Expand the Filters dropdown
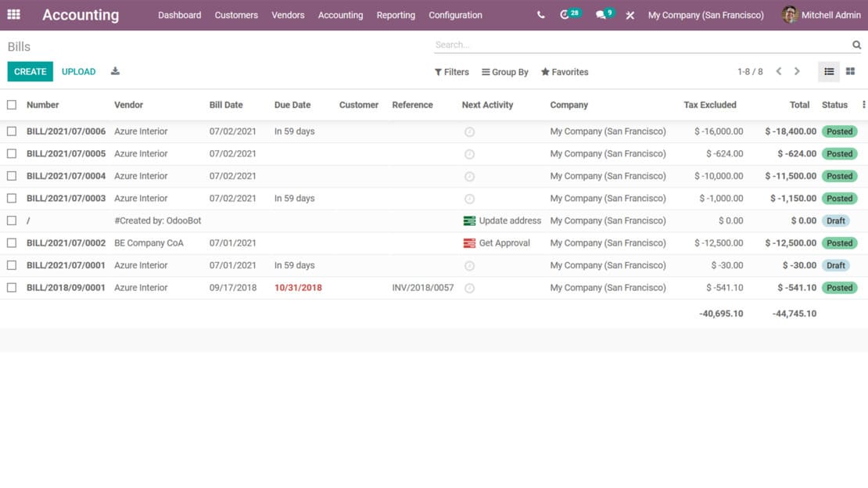The width and height of the screenshot is (868, 488). pos(452,72)
